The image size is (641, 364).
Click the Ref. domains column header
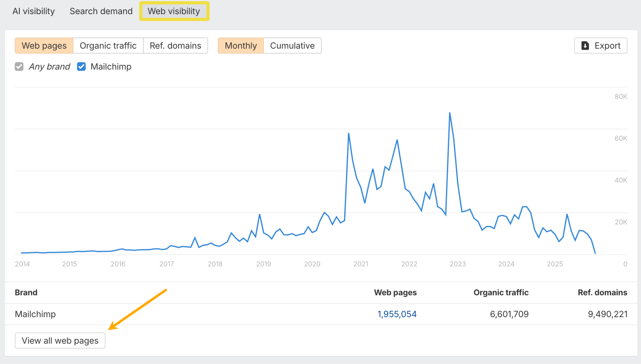[602, 292]
